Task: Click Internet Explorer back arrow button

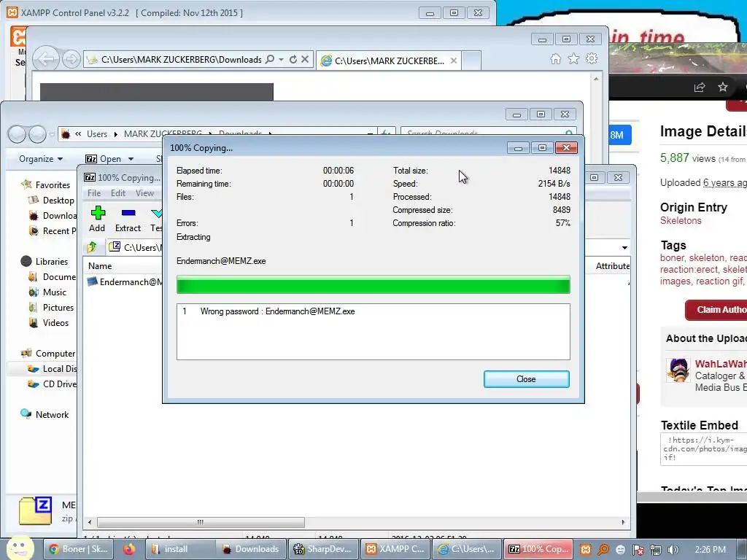Action: [x=46, y=60]
